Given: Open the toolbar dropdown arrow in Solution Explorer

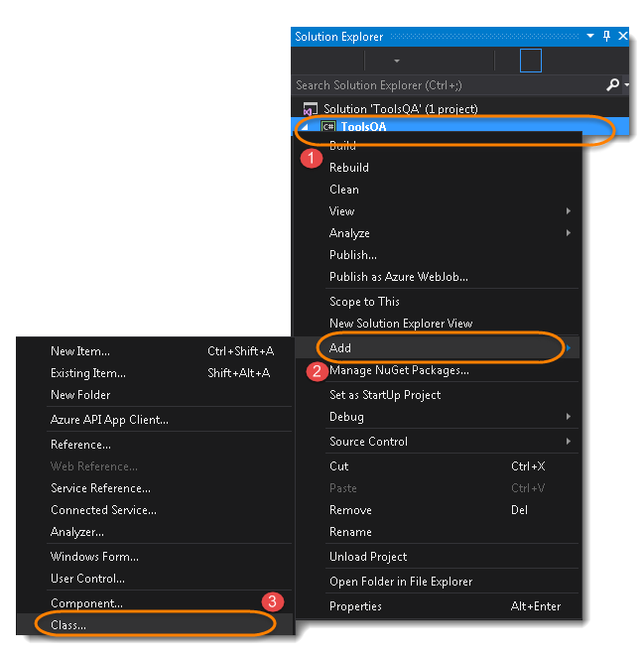Looking at the screenshot, I should coord(397,62).
